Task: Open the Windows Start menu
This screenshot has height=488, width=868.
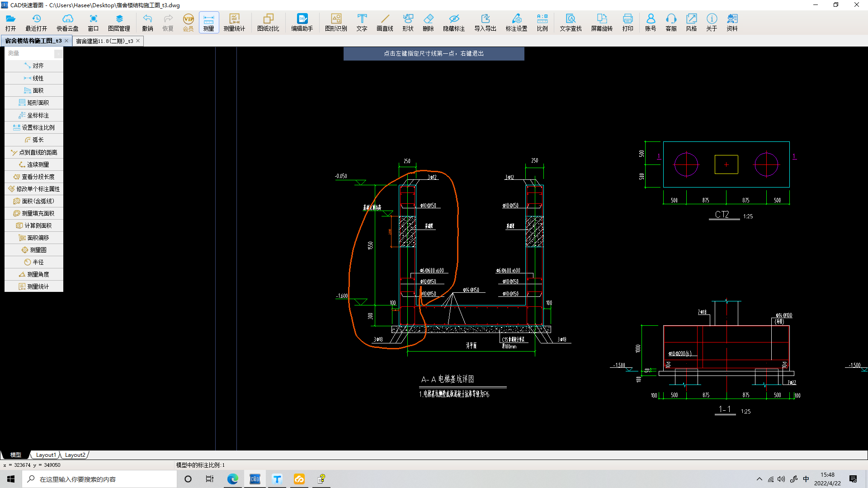Action: [11, 479]
